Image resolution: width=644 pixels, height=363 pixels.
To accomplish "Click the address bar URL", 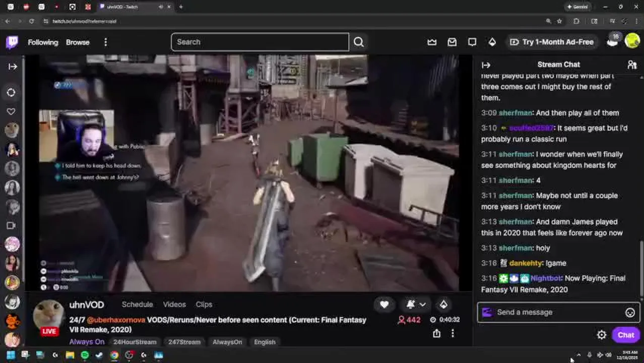I will coord(85,21).
